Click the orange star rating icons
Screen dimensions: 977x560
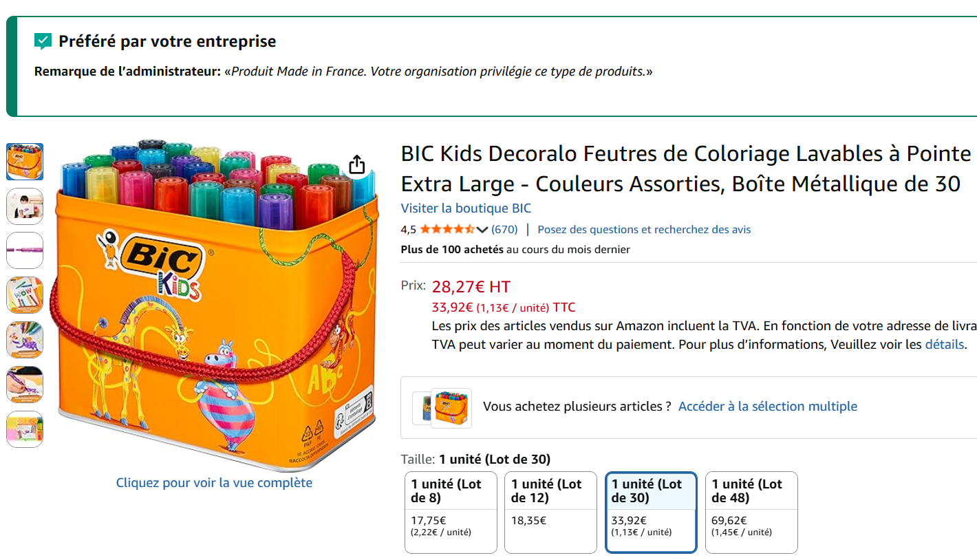pyautogui.click(x=450, y=228)
